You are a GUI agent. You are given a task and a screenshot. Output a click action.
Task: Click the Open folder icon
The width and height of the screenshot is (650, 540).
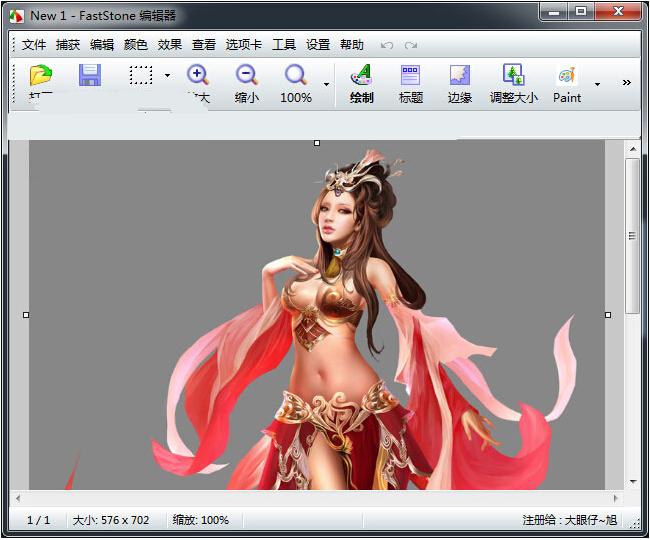(40, 76)
